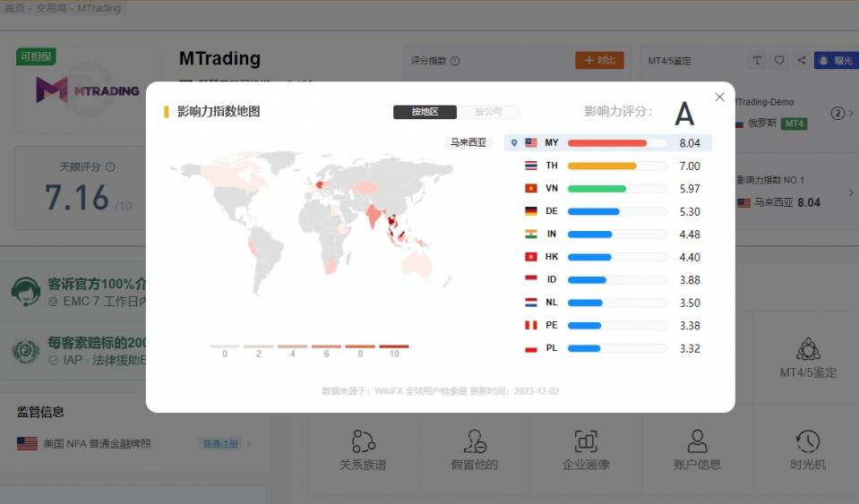This screenshot has height=504, width=859.
Task: Click the 曝光 expose button
Action: (x=836, y=60)
